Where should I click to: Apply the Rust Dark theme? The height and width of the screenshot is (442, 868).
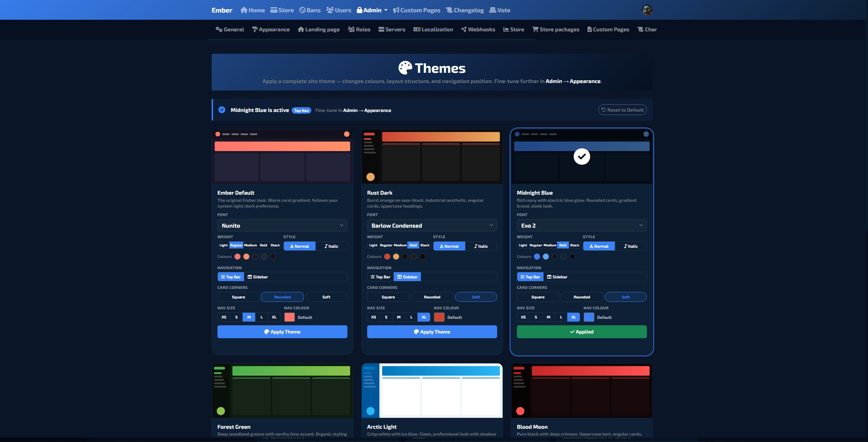pyautogui.click(x=432, y=332)
